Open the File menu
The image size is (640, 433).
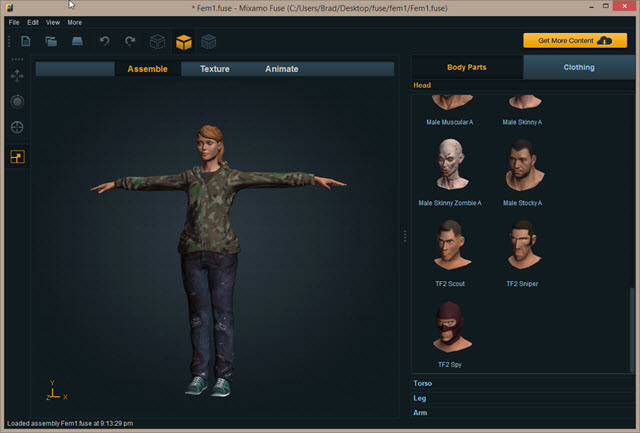coord(14,22)
